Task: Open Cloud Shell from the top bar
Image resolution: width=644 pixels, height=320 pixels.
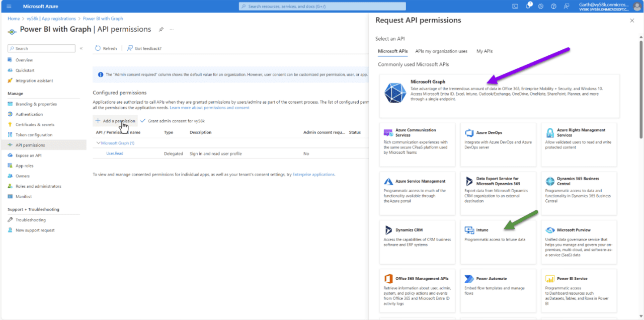Action: (514, 6)
